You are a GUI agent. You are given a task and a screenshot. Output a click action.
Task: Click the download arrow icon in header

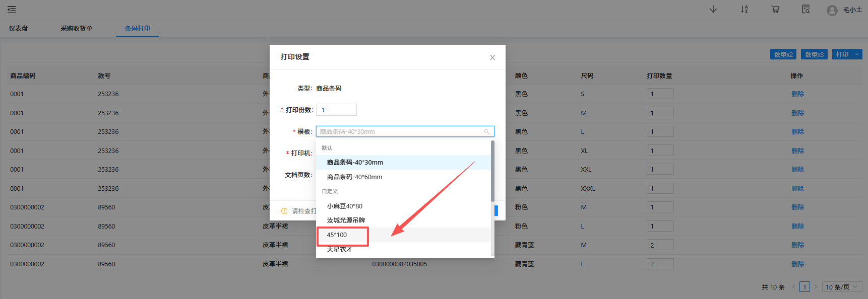713,10
